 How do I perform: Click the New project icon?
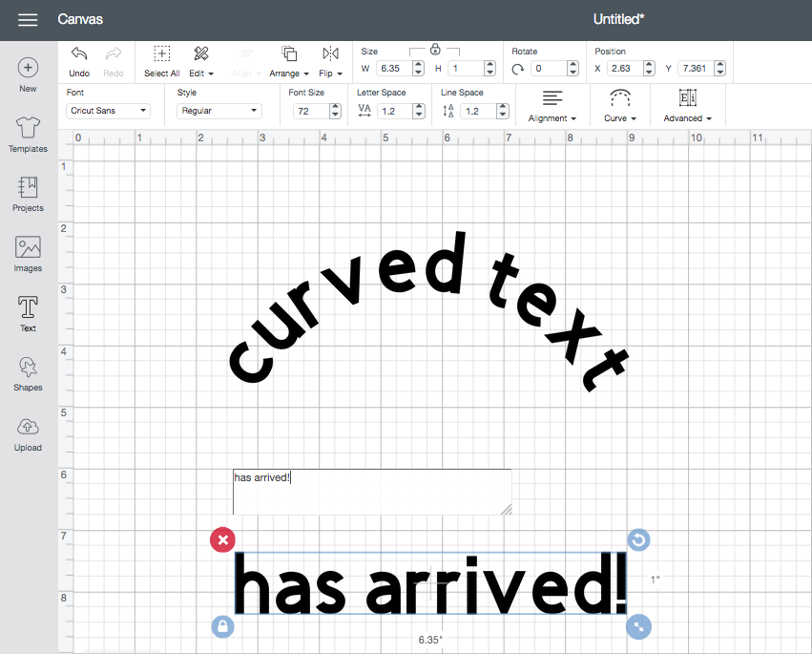tap(28, 68)
